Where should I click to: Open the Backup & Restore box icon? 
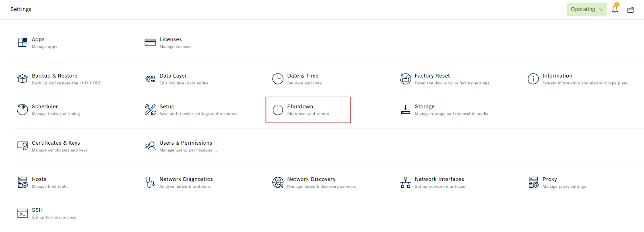point(22,79)
